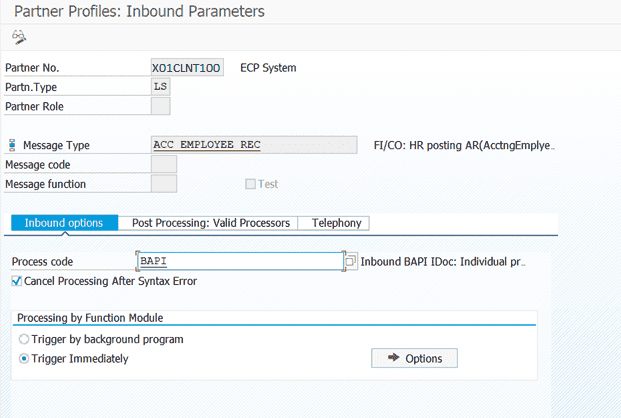Click the Process code field with BAPI
Screen dimensions: 621x418
pyautogui.click(x=240, y=261)
